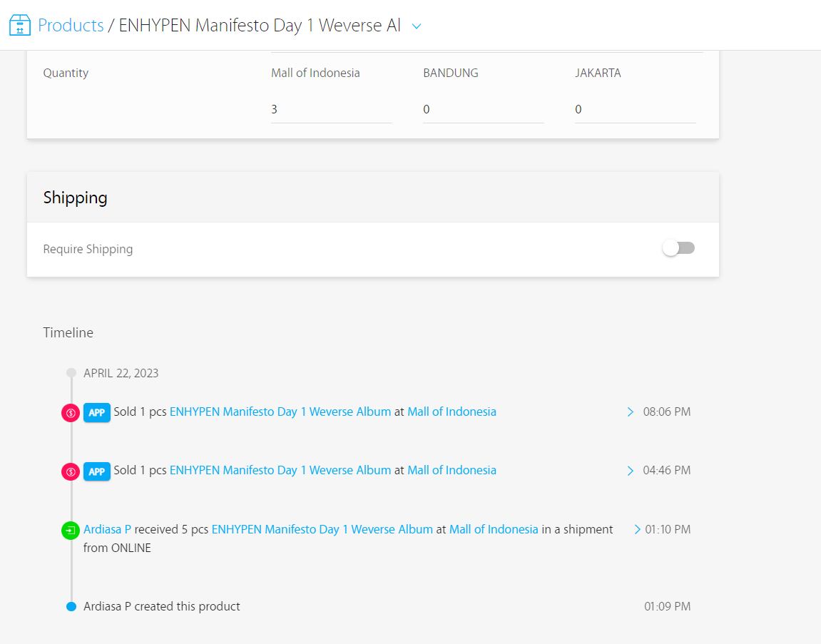This screenshot has width=821, height=644.
Task: Go to Products breadcrumb link
Action: point(71,26)
